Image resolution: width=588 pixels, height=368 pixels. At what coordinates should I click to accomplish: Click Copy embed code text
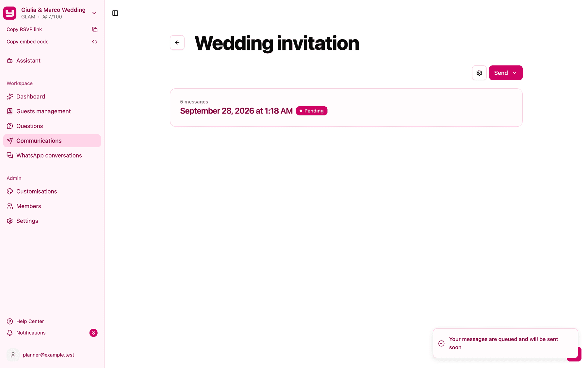tap(27, 42)
